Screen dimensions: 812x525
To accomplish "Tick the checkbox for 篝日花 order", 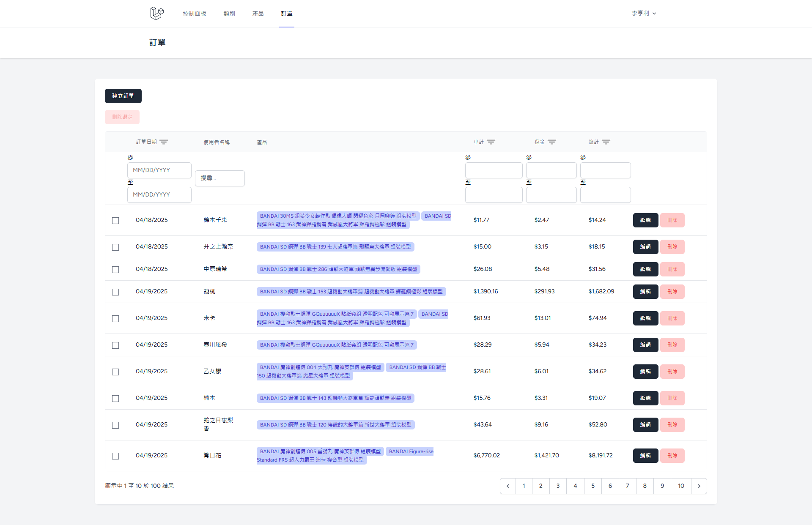I will (x=115, y=456).
